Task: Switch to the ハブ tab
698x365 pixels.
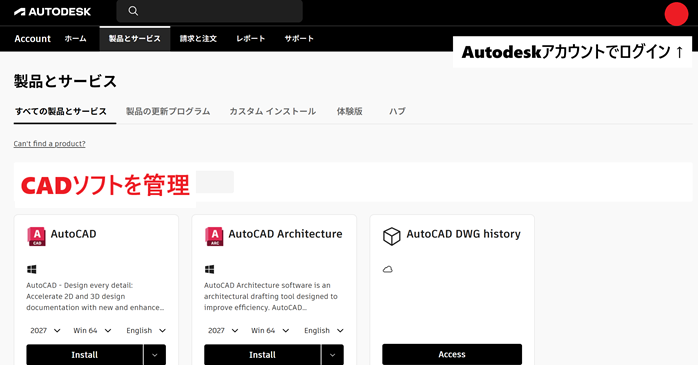Action: point(397,111)
